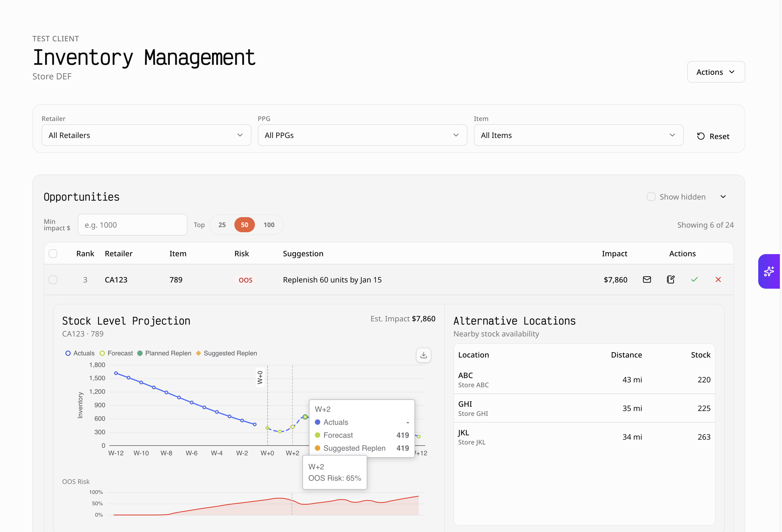Viewport: 782px width, 532px height.
Task: Click the Reset filters icon
Action: pos(700,136)
